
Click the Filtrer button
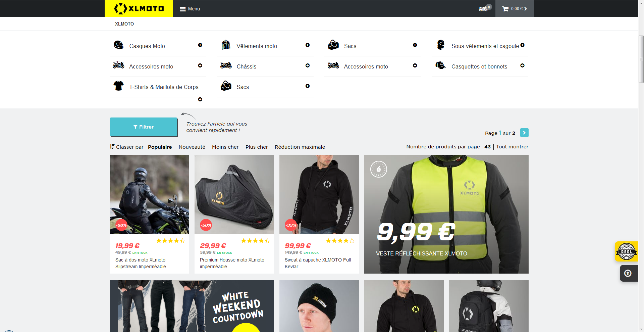click(144, 127)
